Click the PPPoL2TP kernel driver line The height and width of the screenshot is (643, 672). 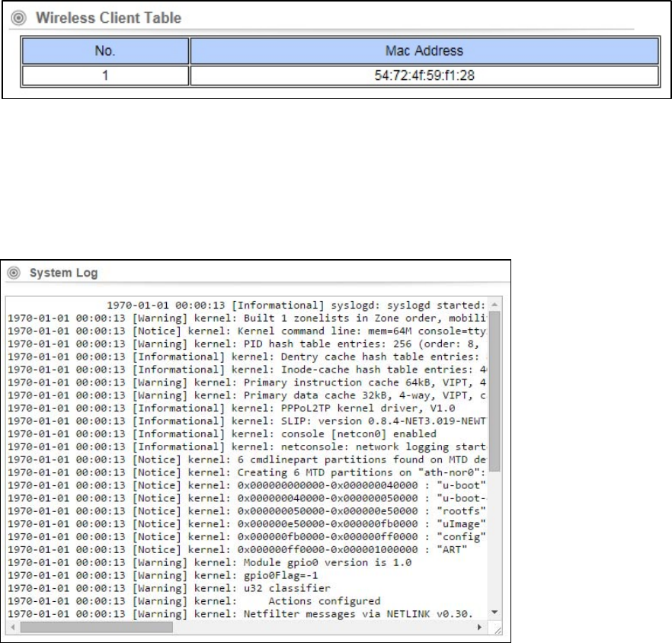[x=232, y=408]
